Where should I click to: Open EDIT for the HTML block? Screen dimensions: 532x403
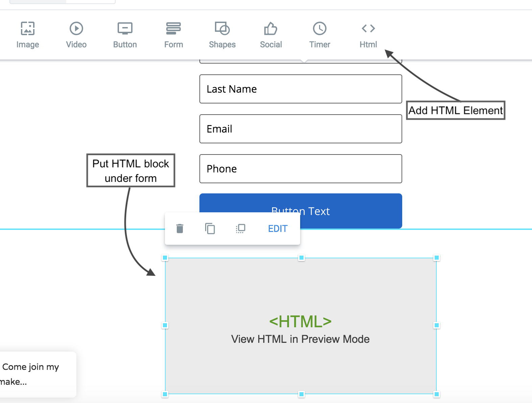[x=277, y=229]
